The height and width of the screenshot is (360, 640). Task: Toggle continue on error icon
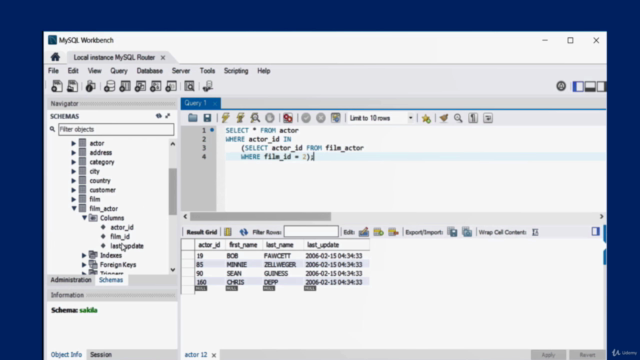[288, 118]
